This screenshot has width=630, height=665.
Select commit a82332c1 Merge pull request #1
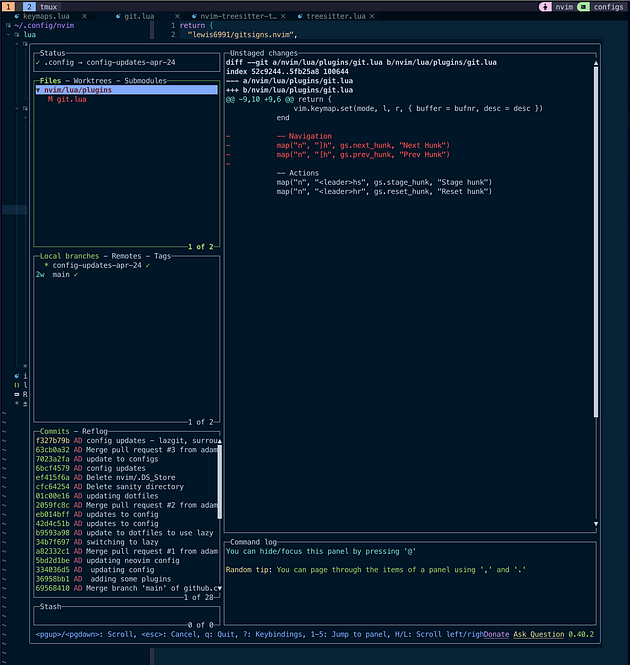pyautogui.click(x=126, y=552)
